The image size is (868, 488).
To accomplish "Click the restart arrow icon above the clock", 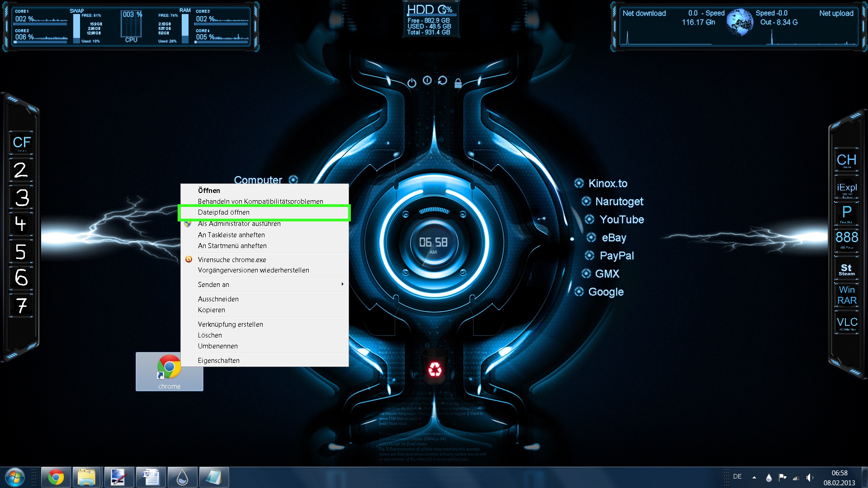I will point(443,80).
